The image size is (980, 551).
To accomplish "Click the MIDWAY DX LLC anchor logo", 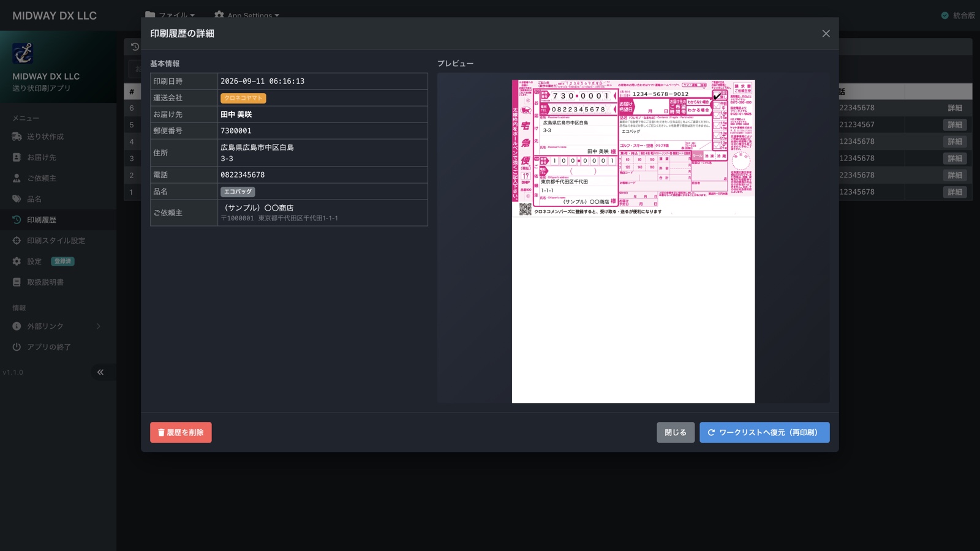I will [x=23, y=54].
